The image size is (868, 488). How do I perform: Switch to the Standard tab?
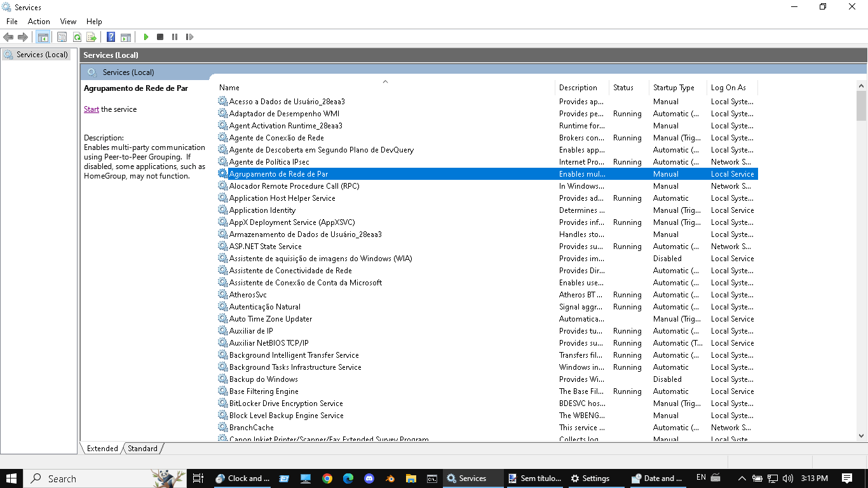(142, 448)
